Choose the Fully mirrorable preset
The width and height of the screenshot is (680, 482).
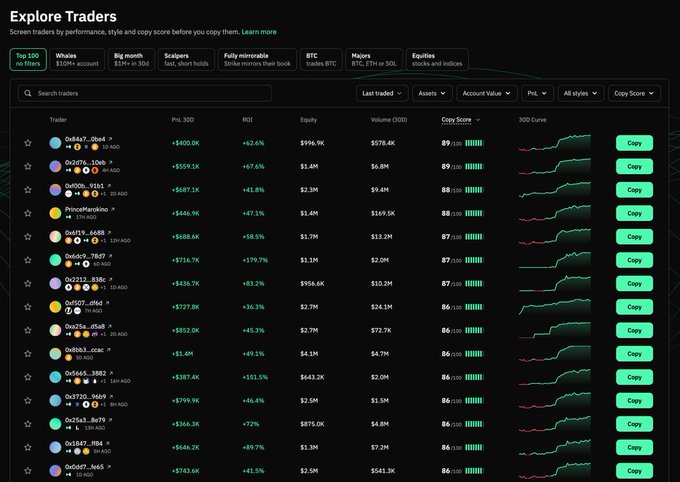pos(258,59)
